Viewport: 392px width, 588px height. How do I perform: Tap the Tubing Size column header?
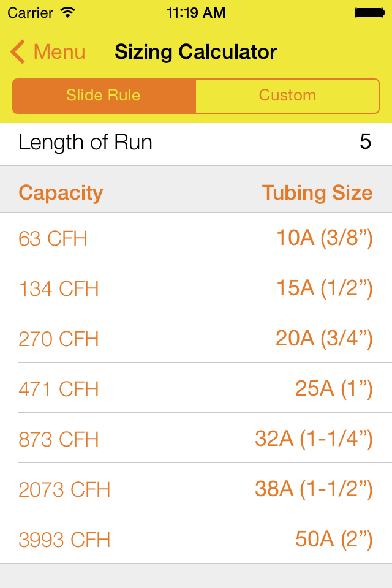317,193
